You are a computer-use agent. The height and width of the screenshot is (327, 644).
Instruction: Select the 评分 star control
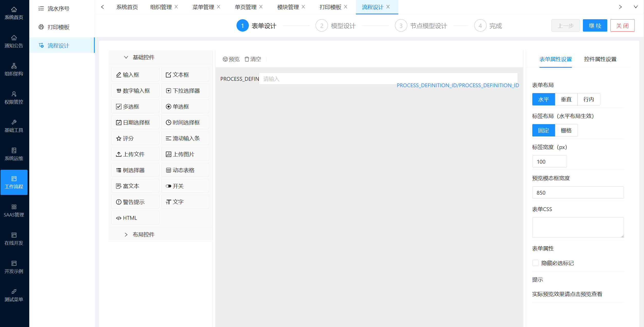point(135,138)
